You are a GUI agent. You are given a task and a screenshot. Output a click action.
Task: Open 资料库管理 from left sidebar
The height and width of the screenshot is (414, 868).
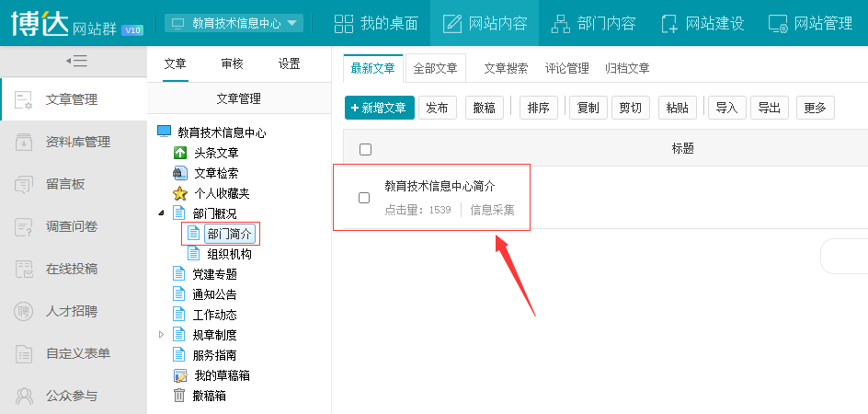tap(77, 142)
